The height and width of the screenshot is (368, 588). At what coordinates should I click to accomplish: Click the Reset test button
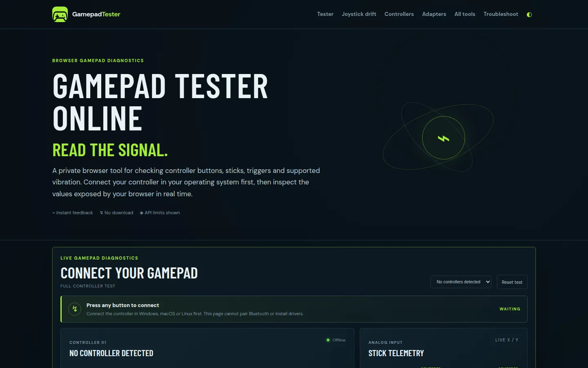(512, 282)
